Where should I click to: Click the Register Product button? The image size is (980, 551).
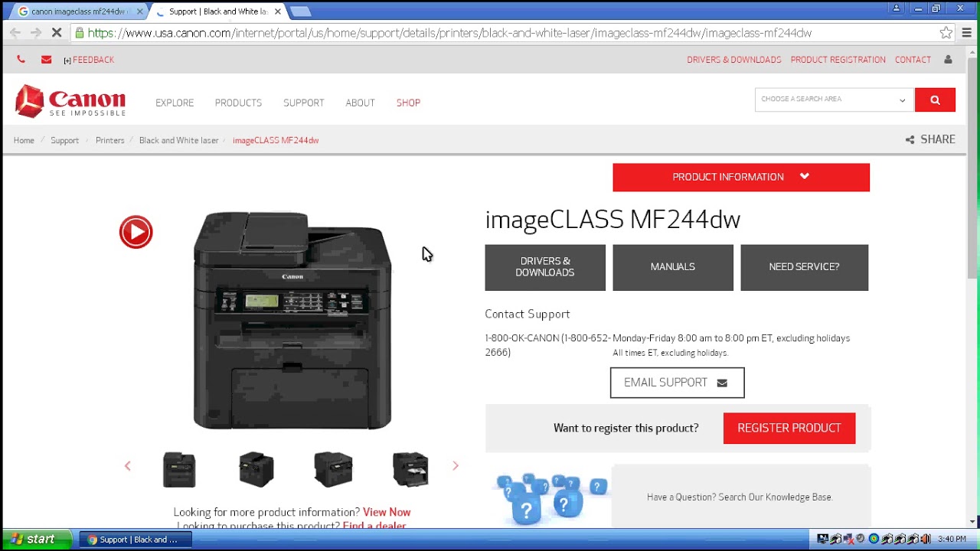(789, 428)
